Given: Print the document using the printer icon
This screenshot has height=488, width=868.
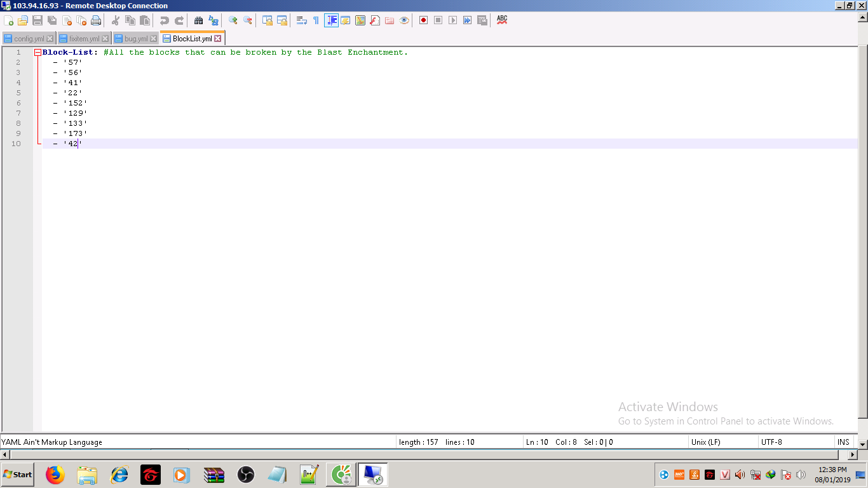Looking at the screenshot, I should (x=96, y=20).
